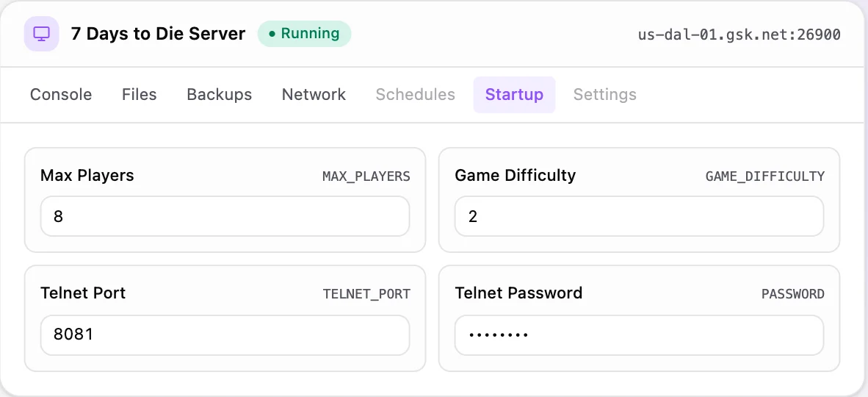Click the 7 Days to Die Server title
868x397 pixels.
point(158,34)
